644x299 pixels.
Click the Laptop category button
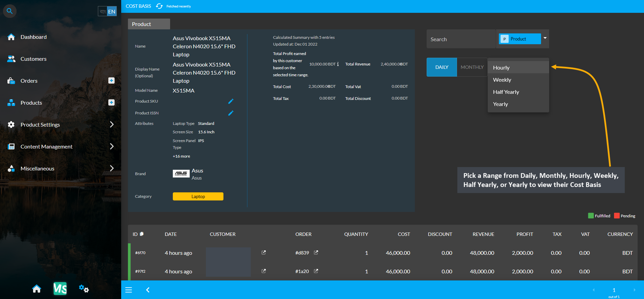click(x=198, y=196)
